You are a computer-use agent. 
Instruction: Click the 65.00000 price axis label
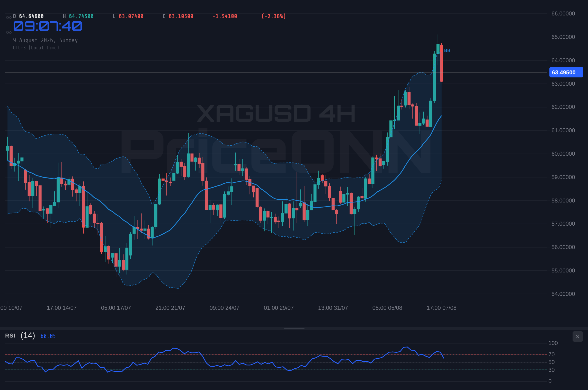(x=563, y=37)
